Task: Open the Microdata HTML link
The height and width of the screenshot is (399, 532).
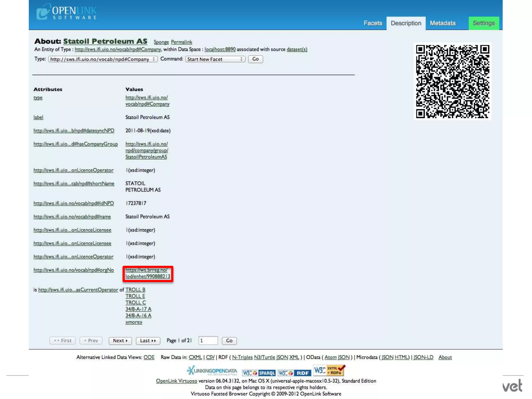Action: point(402,357)
